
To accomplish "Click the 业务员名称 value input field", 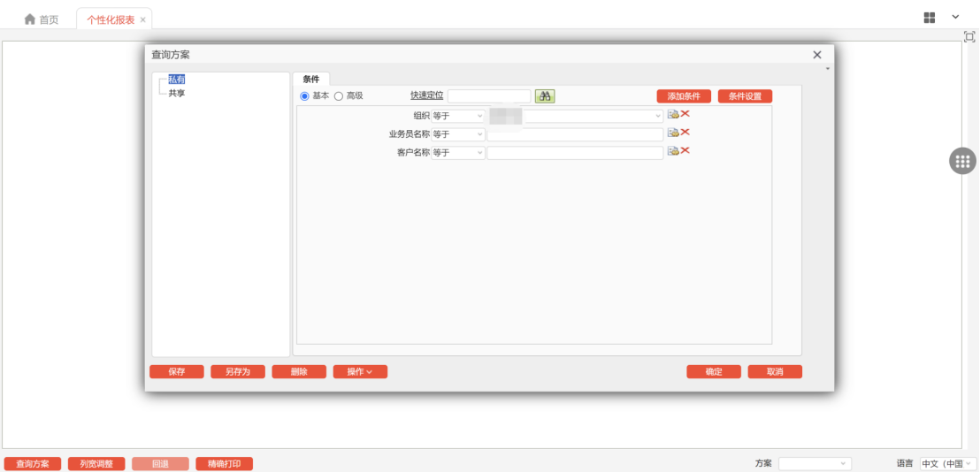I will point(575,135).
